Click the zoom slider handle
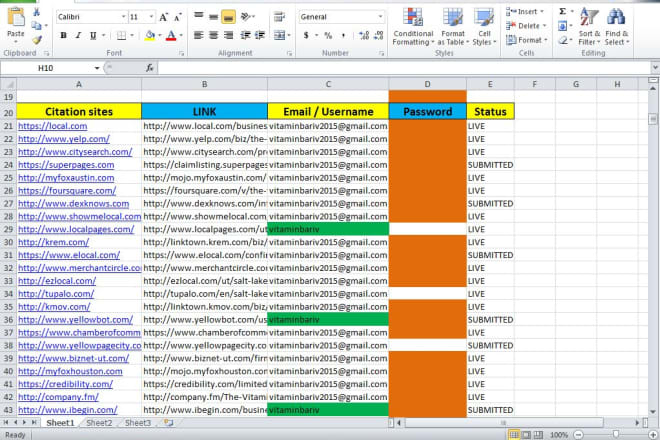This screenshot has height=440, width=660. pos(615,434)
